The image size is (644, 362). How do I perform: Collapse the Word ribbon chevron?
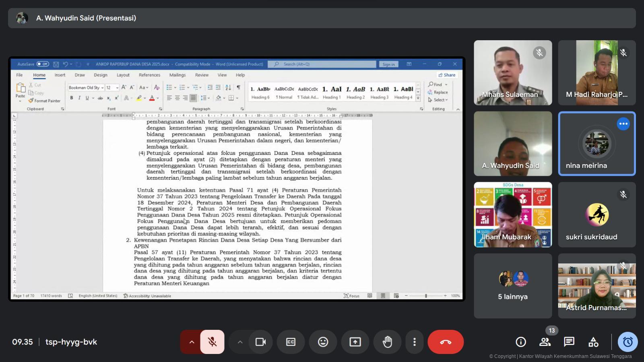(x=458, y=109)
